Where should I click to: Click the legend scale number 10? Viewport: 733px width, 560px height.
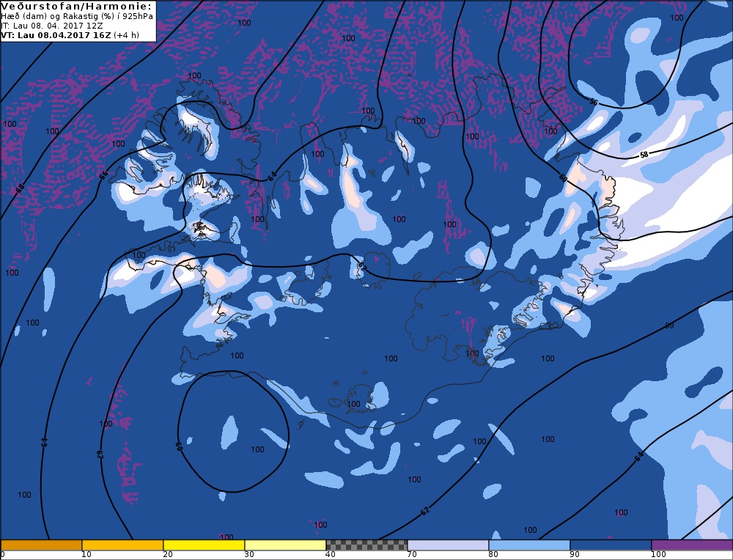point(86,555)
